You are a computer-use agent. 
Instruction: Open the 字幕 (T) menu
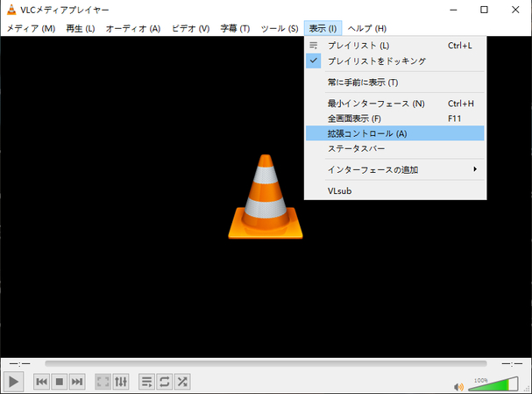[x=235, y=29]
